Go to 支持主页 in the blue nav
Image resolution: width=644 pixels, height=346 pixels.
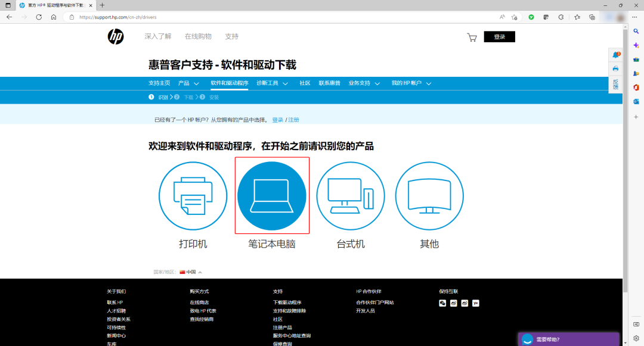(x=159, y=83)
